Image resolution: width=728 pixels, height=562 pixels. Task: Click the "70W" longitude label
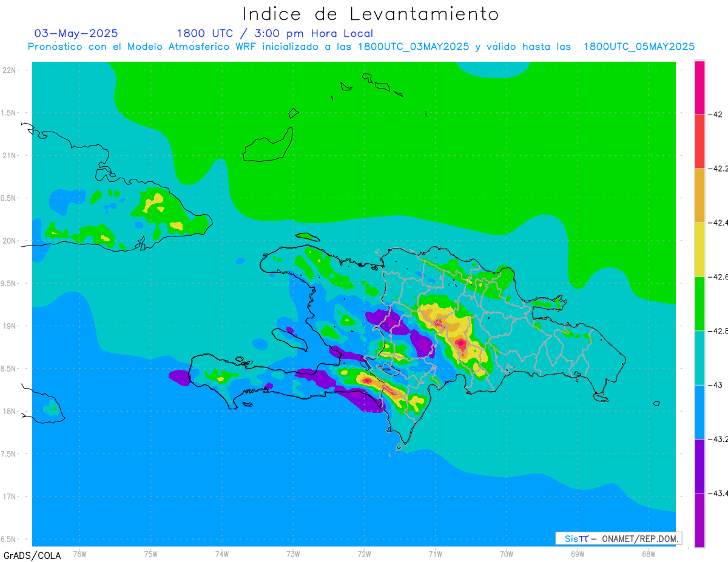coord(507,554)
